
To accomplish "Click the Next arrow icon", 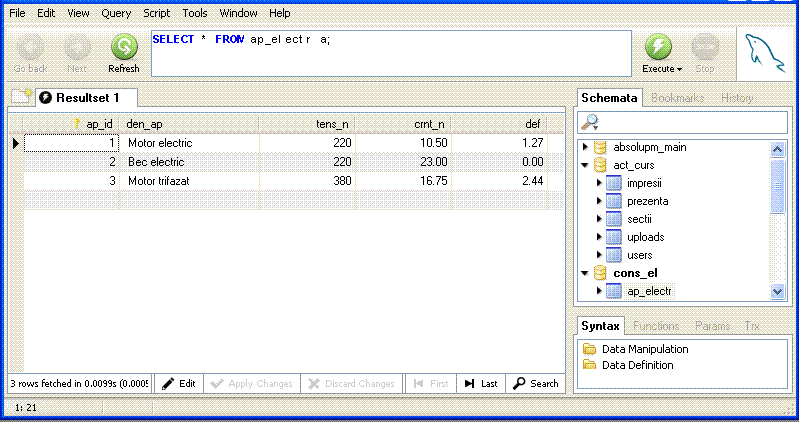I will 77,47.
